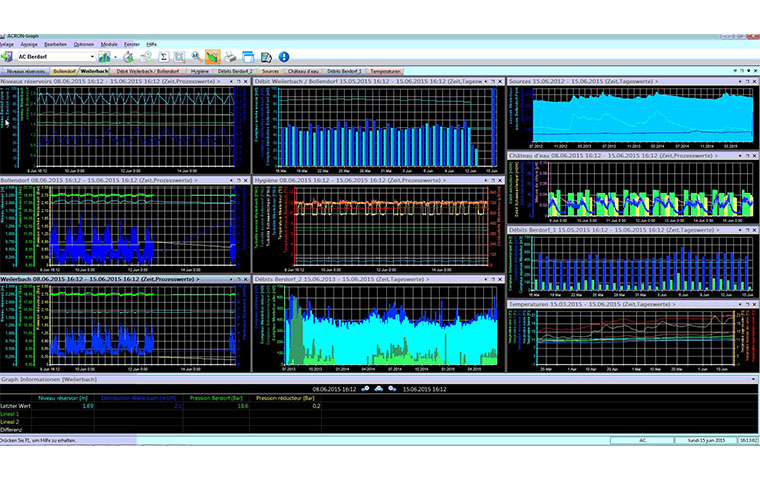Click the magnifier search toolbar icon

pyautogui.click(x=196, y=57)
